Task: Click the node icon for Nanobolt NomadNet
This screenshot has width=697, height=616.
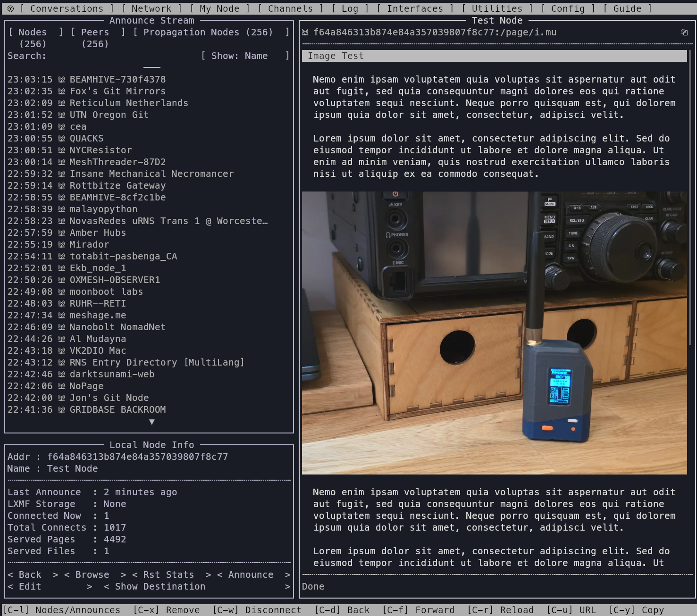Action: click(61, 327)
